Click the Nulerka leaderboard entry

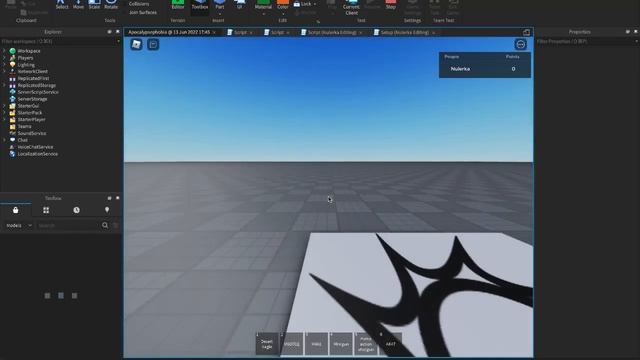click(485, 69)
